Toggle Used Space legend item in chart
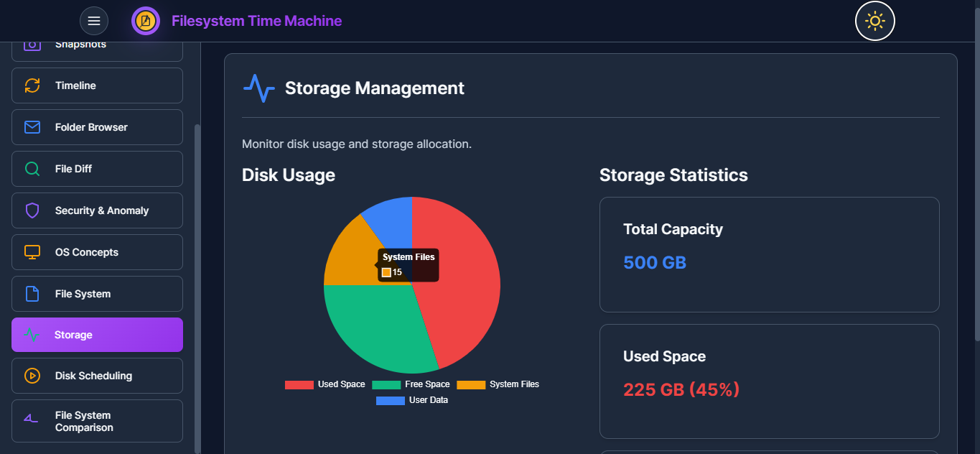Viewport: 980px width, 454px height. tap(325, 384)
